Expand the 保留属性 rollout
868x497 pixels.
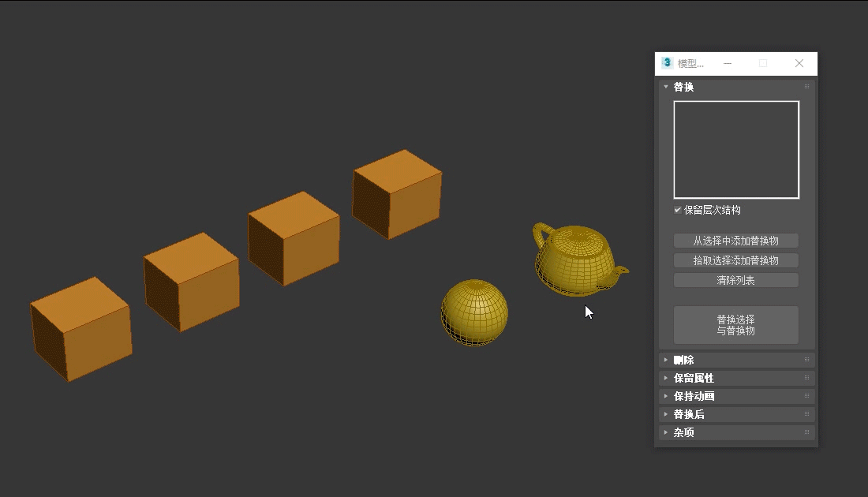click(x=666, y=378)
